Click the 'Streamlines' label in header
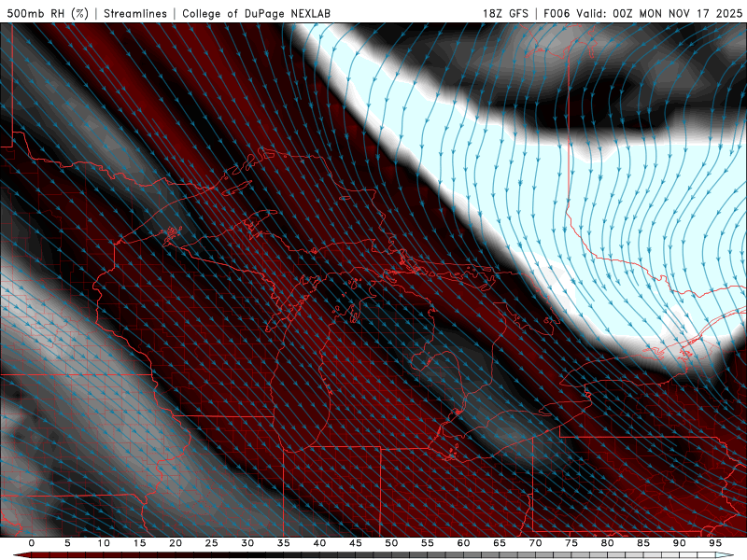The width and height of the screenshot is (747, 560). (x=135, y=13)
